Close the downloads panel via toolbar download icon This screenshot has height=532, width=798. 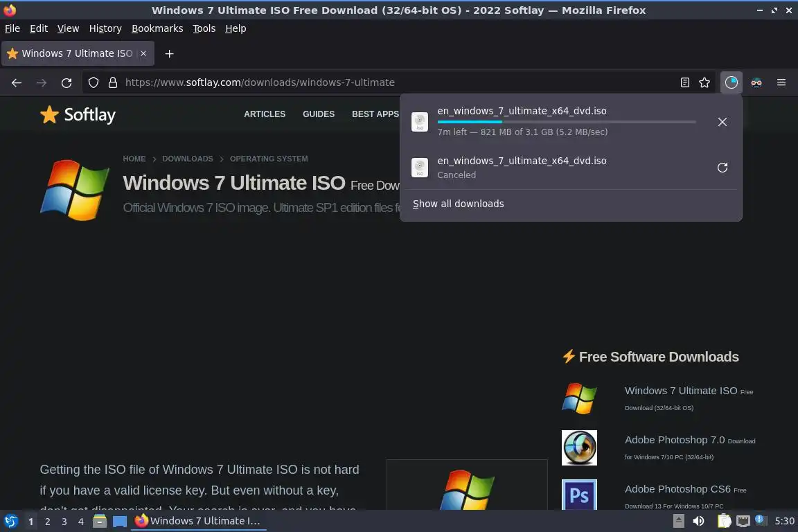pyautogui.click(x=731, y=82)
